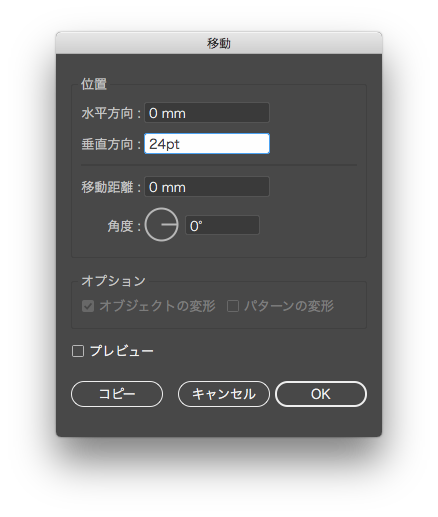This screenshot has height=517, width=438.
Task: Confirm with the OK button
Action: [x=321, y=394]
